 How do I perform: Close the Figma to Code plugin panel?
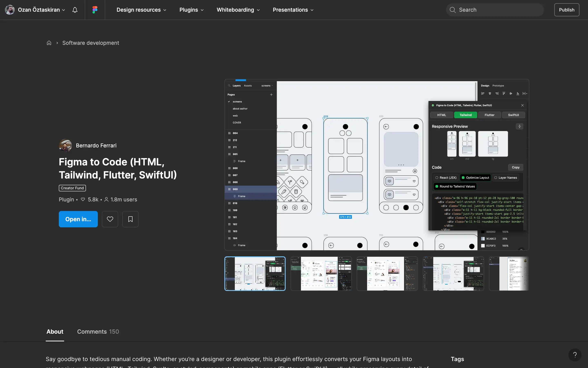coord(522,105)
